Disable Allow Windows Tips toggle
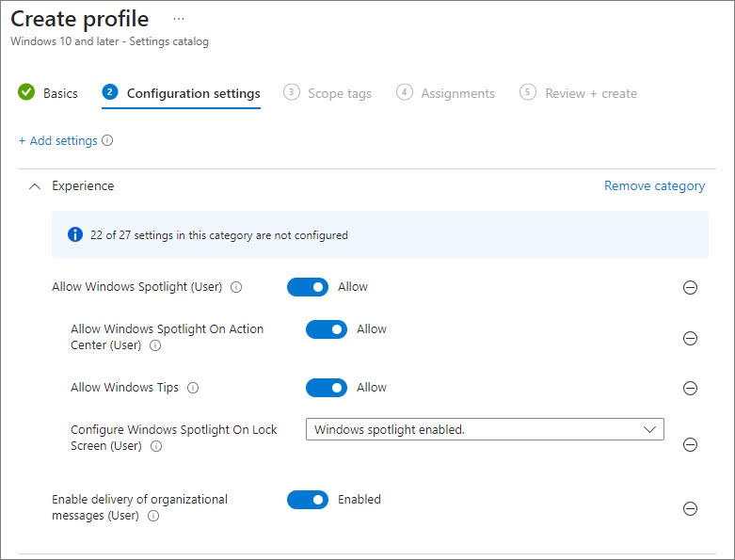The height and width of the screenshot is (560, 735). point(327,388)
